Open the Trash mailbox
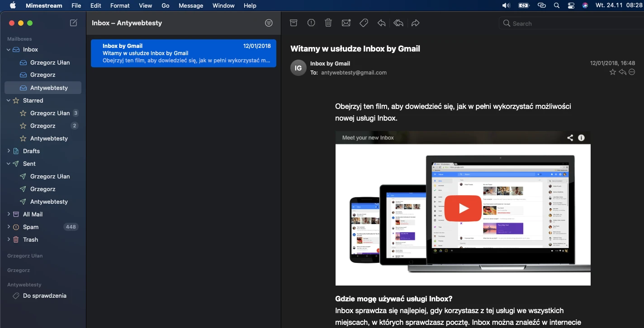The height and width of the screenshot is (328, 644). click(x=44, y=239)
